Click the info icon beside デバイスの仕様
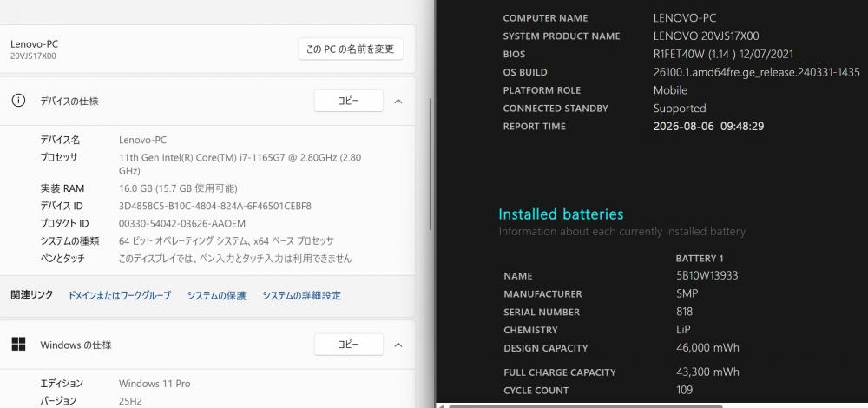Screen dimensions: 868x408 pyautogui.click(x=18, y=101)
